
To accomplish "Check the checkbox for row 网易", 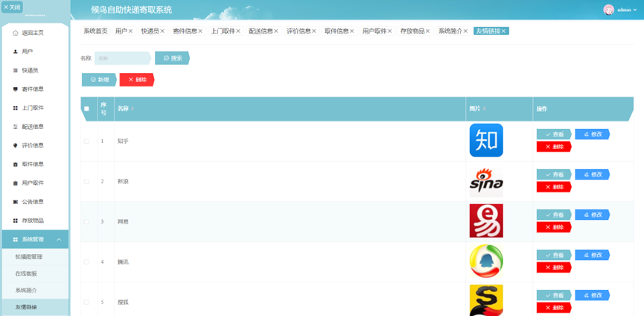I will 86,221.
